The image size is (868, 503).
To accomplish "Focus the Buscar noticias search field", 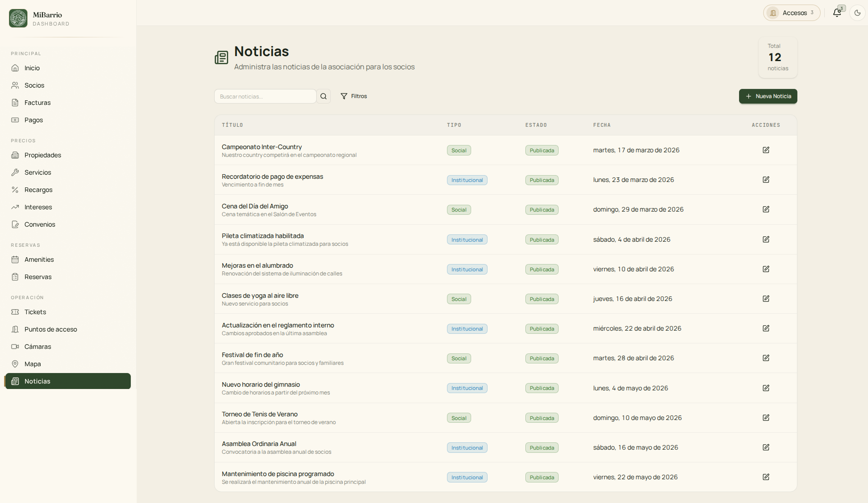I will point(265,96).
